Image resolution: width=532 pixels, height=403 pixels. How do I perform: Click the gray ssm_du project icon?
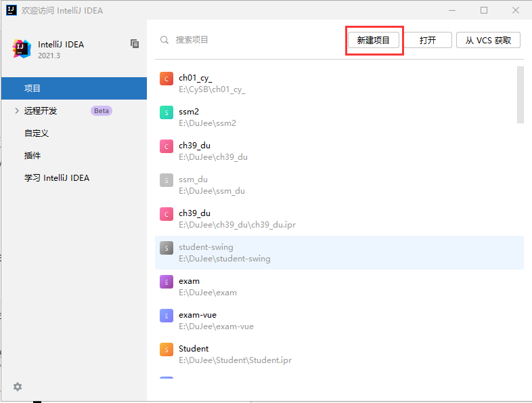pos(167,180)
